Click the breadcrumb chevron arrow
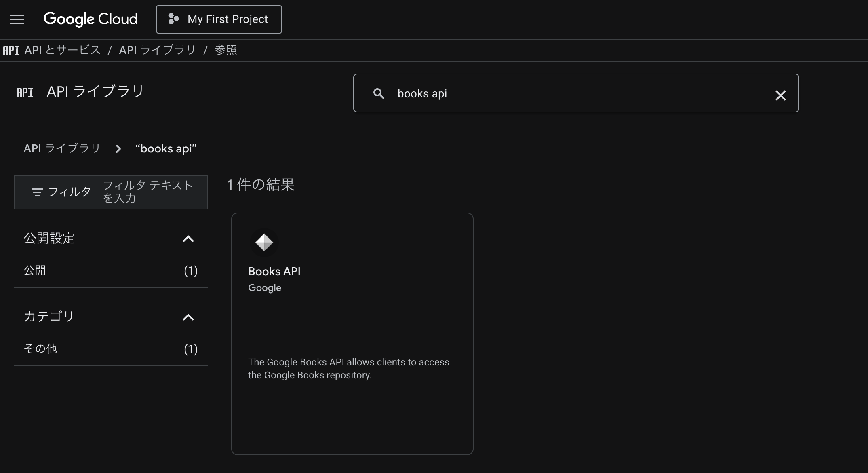Image resolution: width=868 pixels, height=473 pixels. [118, 149]
